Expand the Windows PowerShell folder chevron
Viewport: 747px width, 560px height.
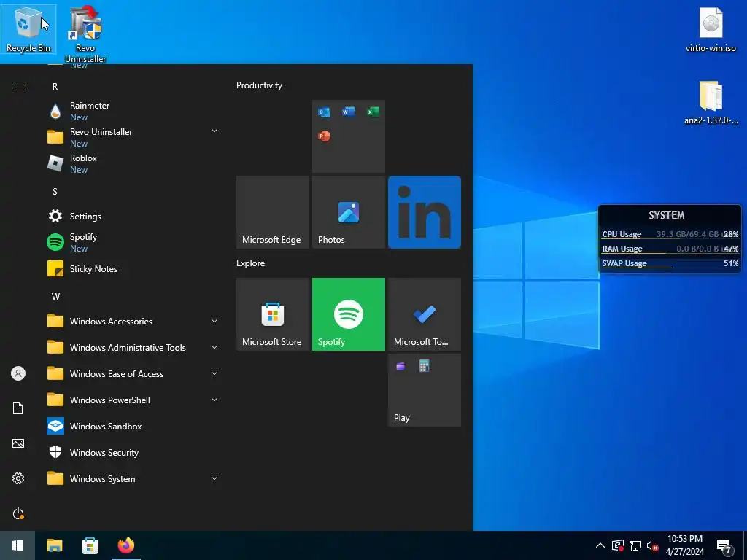pyautogui.click(x=214, y=400)
